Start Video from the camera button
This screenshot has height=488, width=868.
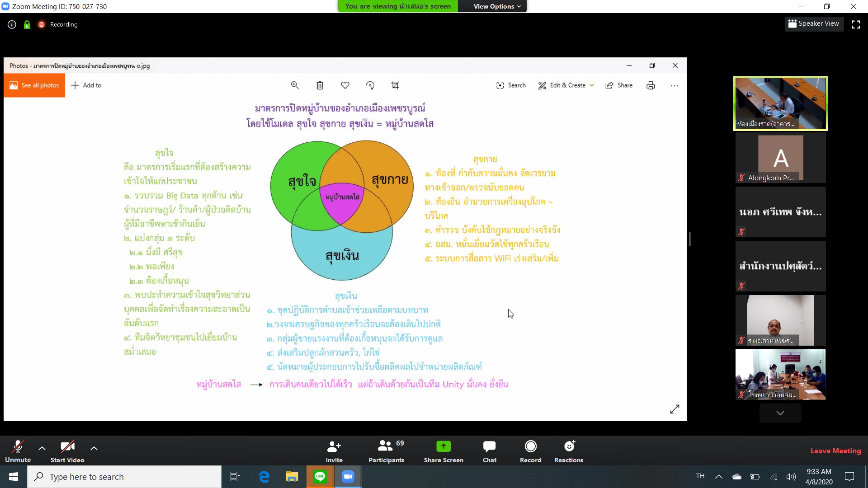(67, 447)
